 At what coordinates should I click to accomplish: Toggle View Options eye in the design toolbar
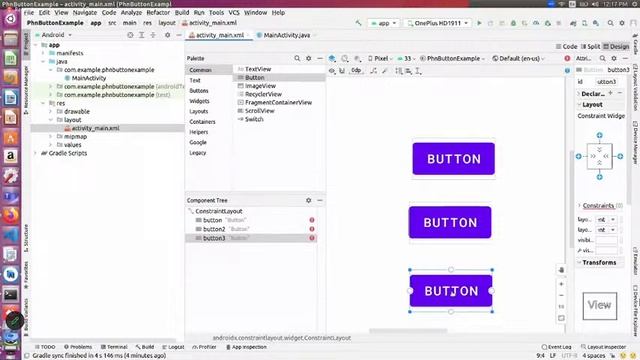pyautogui.click(x=332, y=71)
